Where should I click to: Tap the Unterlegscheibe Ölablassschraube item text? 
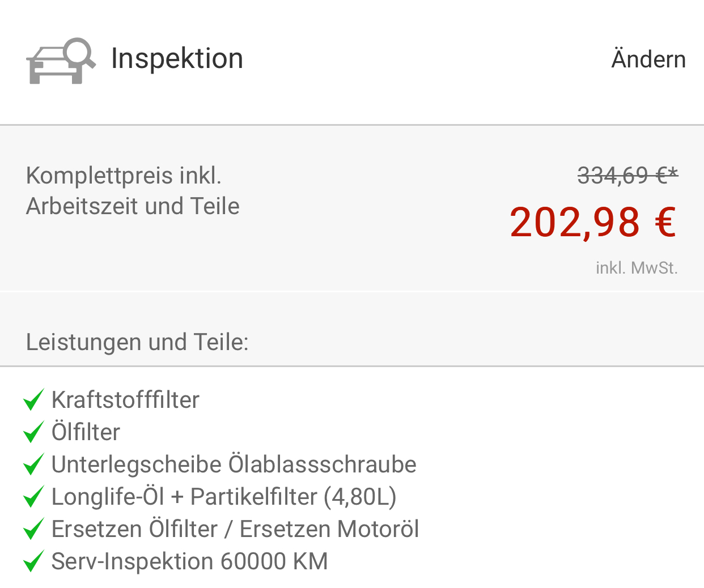[234, 465]
